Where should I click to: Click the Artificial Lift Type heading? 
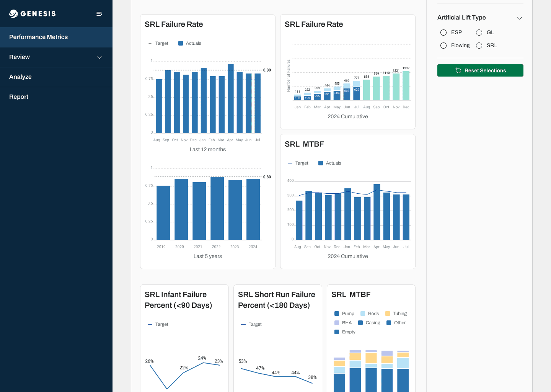click(461, 18)
